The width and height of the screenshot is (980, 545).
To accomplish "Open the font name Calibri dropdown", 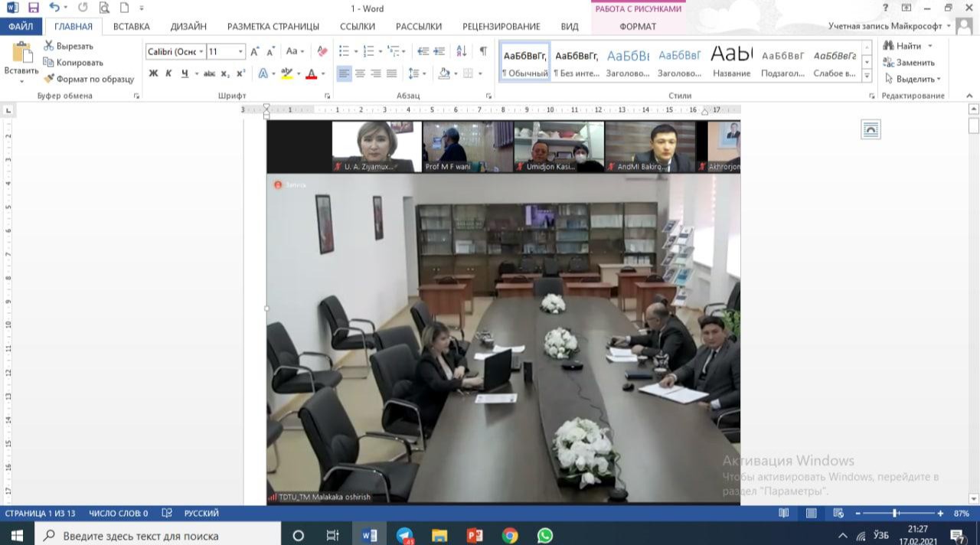I will coord(201,51).
